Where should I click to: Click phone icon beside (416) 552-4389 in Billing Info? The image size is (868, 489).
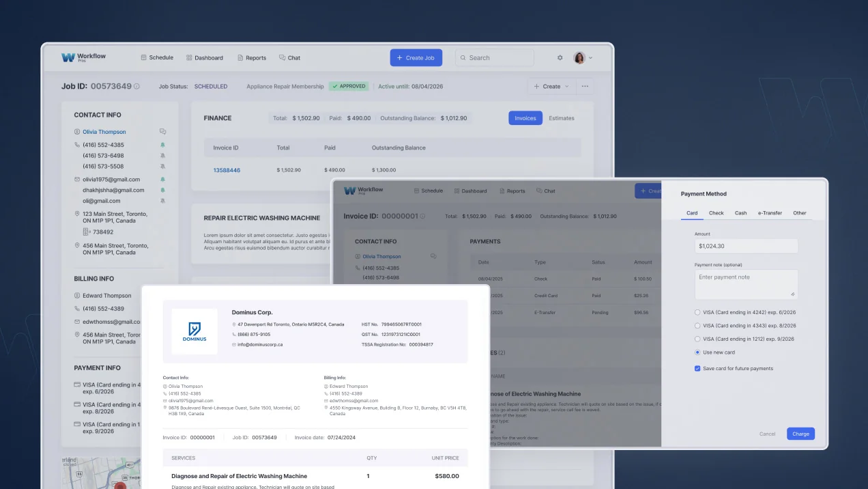[77, 309]
